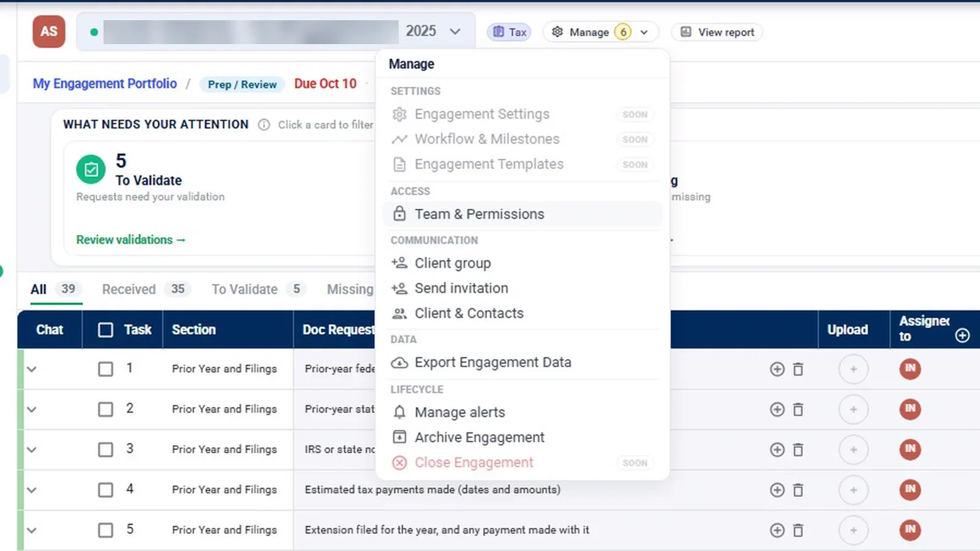Click the Tax badge icon
This screenshot has height=551, width=980.
(499, 32)
